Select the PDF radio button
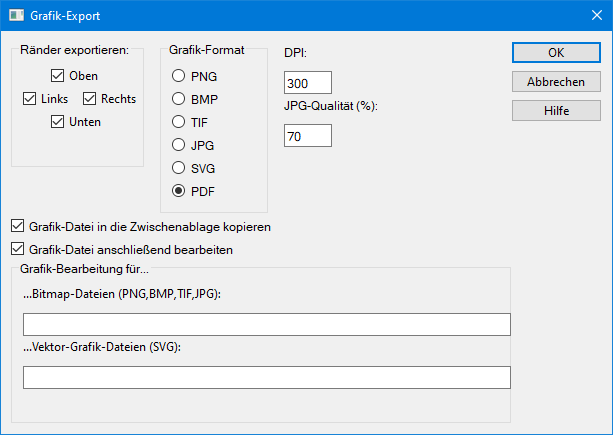Image resolution: width=613 pixels, height=435 pixels. pos(179,191)
